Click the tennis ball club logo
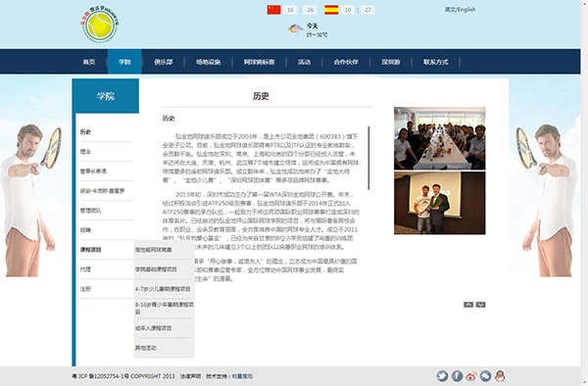The height and width of the screenshot is (386, 588). (100, 24)
